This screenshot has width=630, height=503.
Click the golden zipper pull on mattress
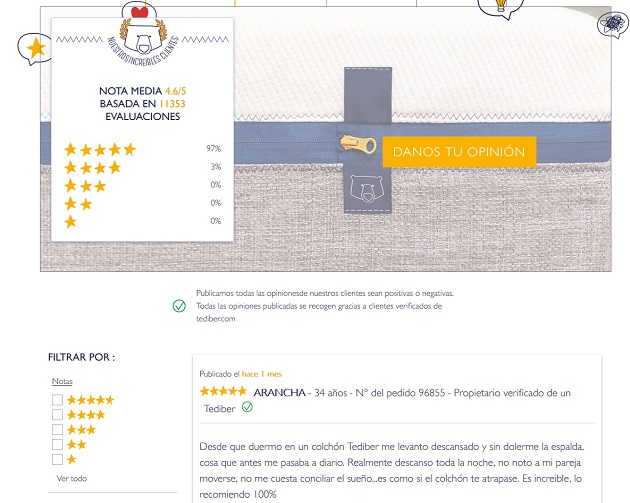tap(358, 144)
